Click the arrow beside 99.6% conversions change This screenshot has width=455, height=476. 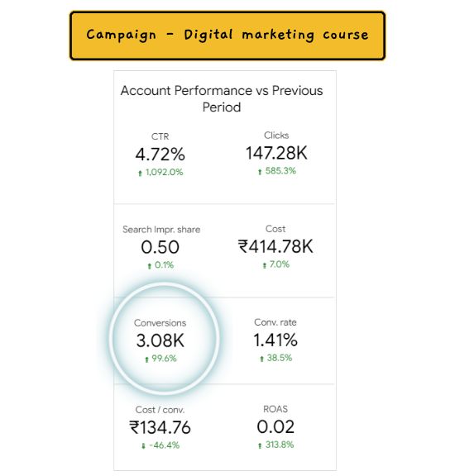click(146, 359)
